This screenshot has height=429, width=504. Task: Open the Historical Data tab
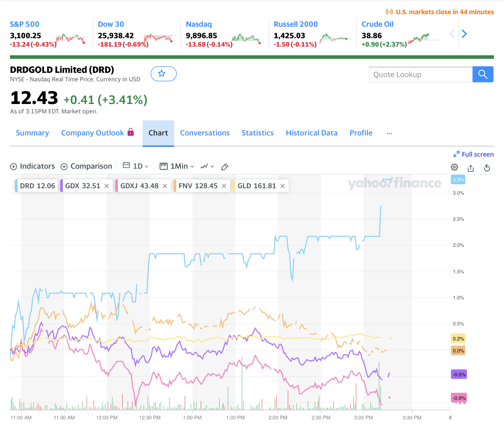coord(312,133)
